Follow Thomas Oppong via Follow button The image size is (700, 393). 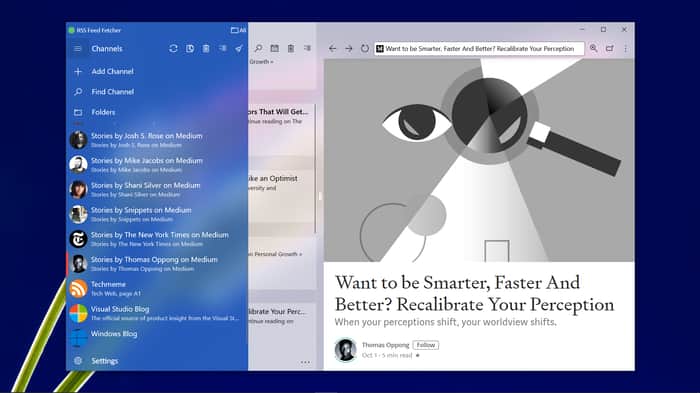(426, 345)
